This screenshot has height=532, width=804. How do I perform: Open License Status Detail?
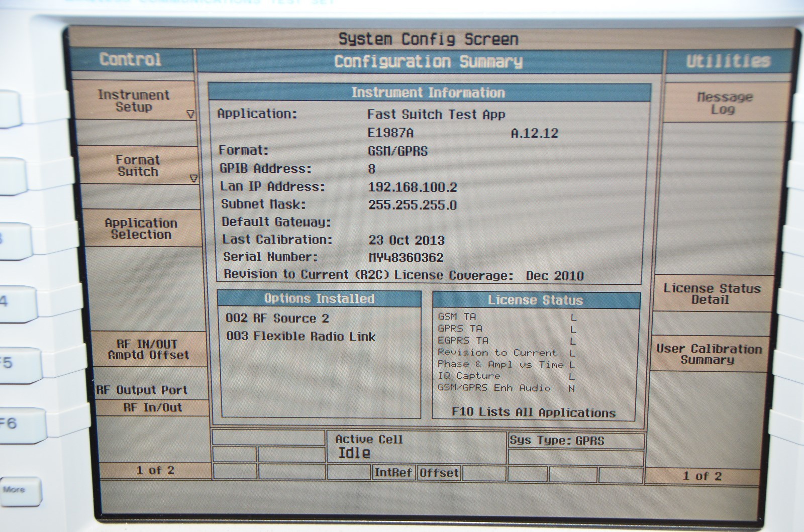[x=712, y=294]
